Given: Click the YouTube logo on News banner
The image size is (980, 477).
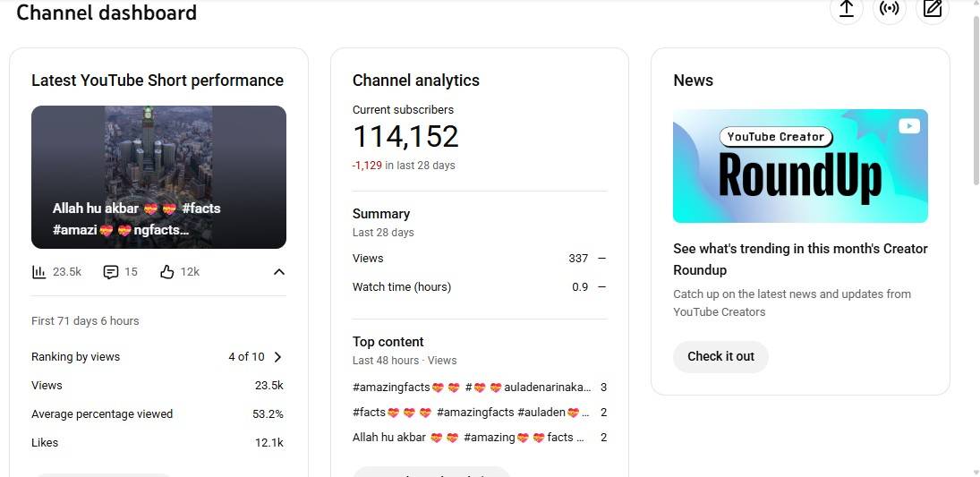Looking at the screenshot, I should tap(909, 127).
